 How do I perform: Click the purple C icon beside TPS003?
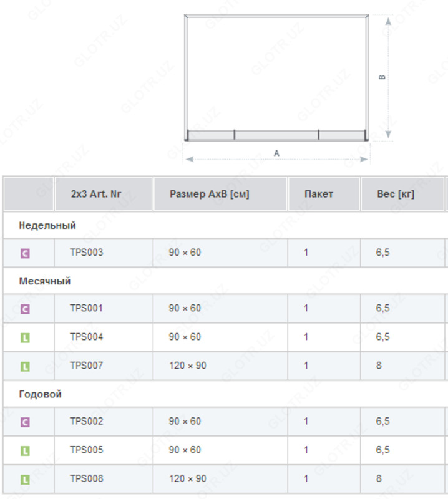[x=25, y=254]
